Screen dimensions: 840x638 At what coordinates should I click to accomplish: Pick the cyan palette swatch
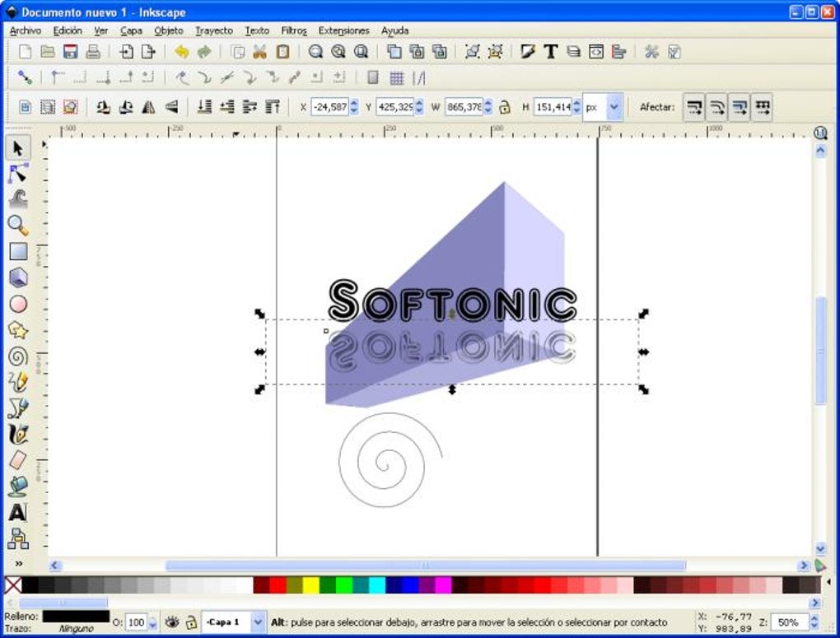[x=377, y=585]
